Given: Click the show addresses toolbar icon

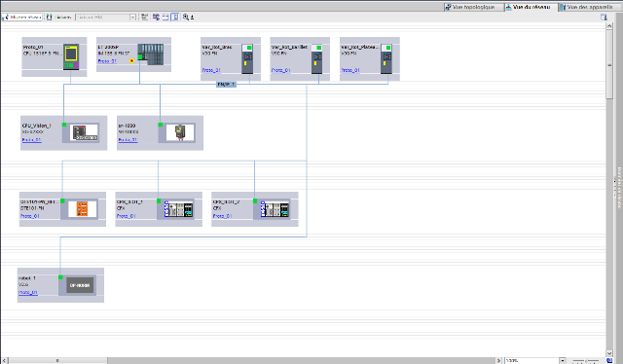Looking at the screenshot, I should pos(156,18).
